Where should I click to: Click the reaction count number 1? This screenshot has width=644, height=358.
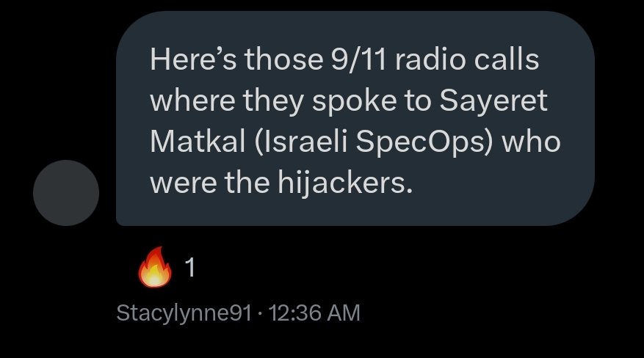click(x=189, y=269)
